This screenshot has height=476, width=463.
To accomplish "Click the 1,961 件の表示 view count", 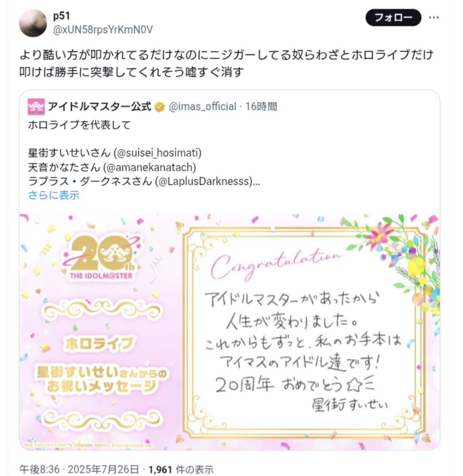I will (181, 469).
